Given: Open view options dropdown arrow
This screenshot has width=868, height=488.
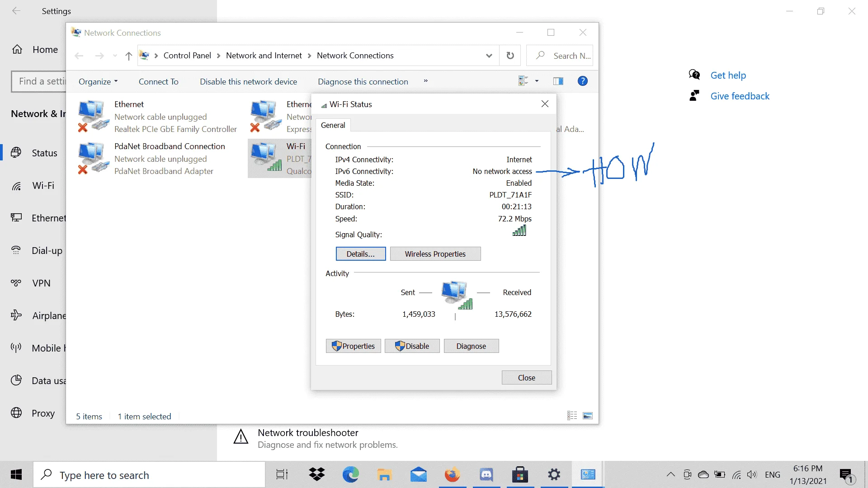Looking at the screenshot, I should pos(537,81).
